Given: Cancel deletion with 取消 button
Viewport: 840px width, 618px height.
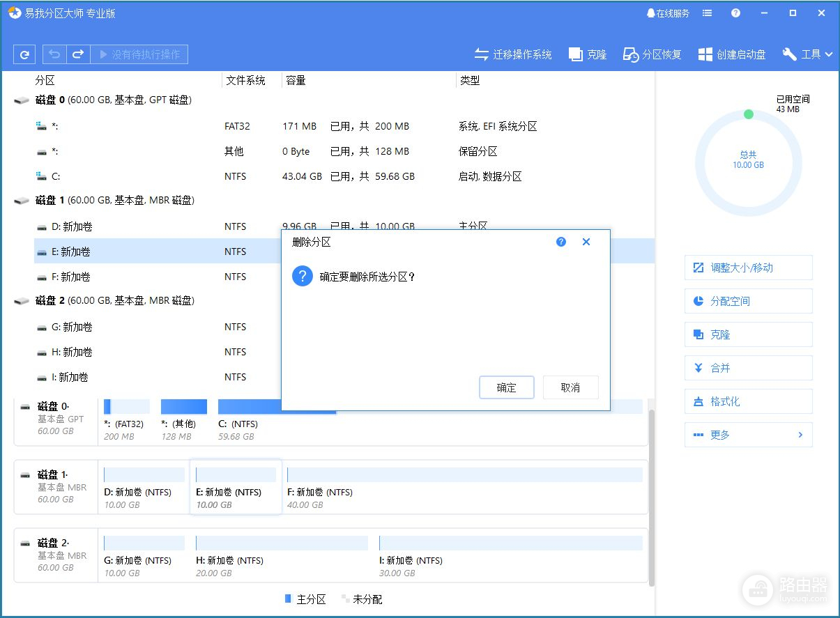Looking at the screenshot, I should [x=570, y=388].
